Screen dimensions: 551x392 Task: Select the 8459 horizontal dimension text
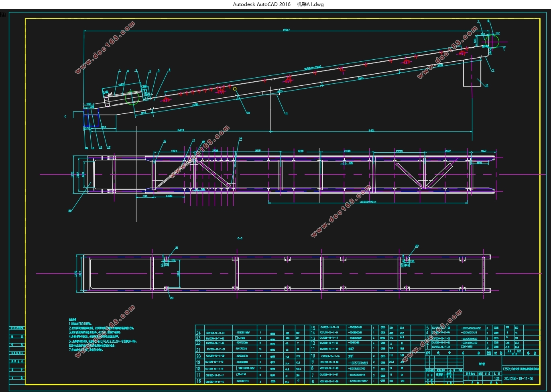pyautogui.click(x=181, y=130)
